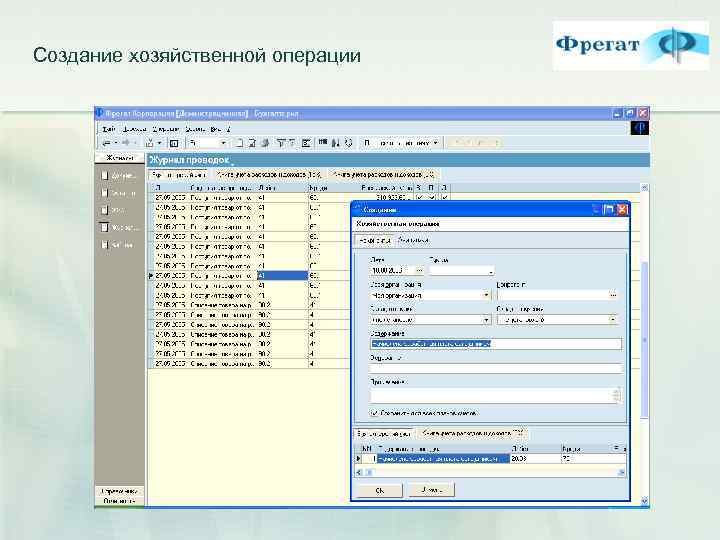The height and width of the screenshot is (540, 720).
Task: Click Дебет cell 20.06 in dialog grid
Action: click(534, 458)
